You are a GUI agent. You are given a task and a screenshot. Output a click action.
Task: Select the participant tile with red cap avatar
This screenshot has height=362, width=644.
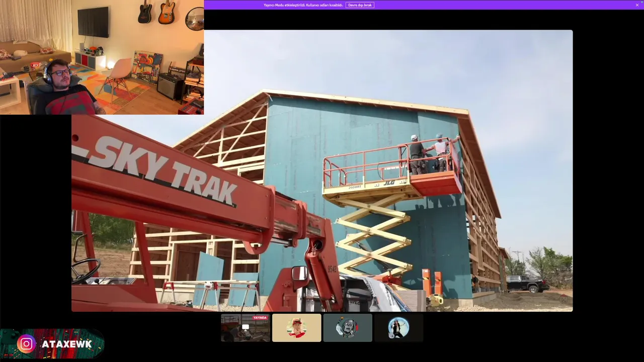[297, 328]
